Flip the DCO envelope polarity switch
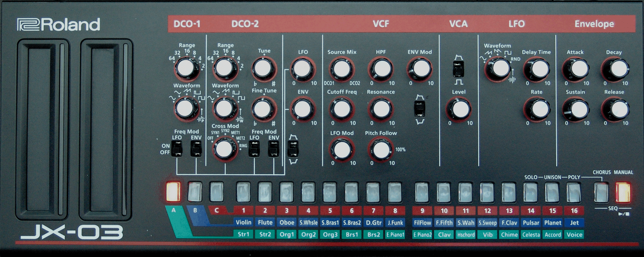 pyautogui.click(x=293, y=149)
